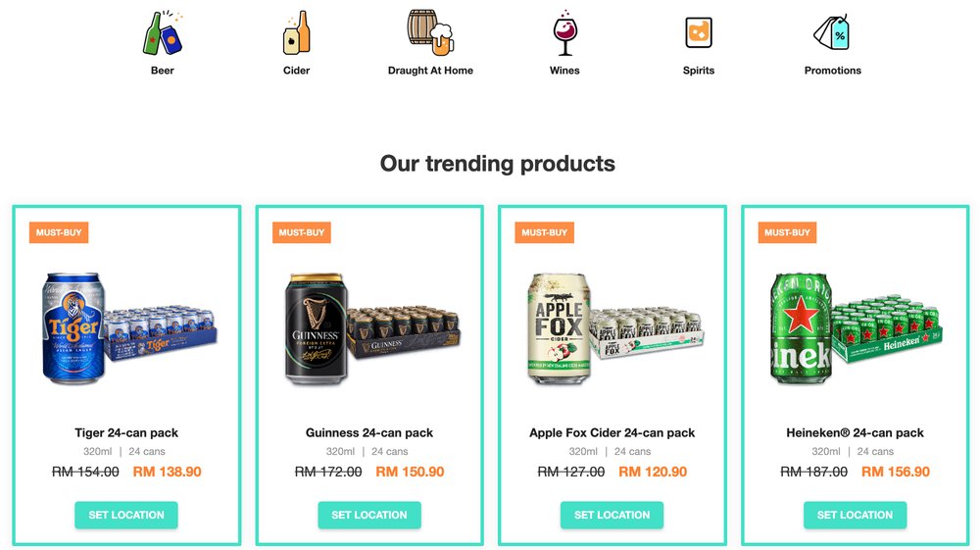Select the Promotions tag icon

pyautogui.click(x=832, y=33)
